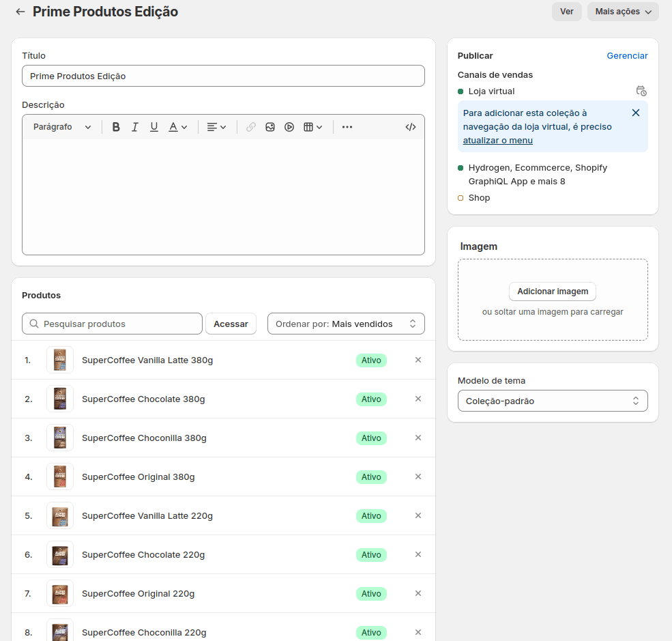Toggle italic formatting in description editor
This screenshot has width=672, height=641.
point(134,127)
